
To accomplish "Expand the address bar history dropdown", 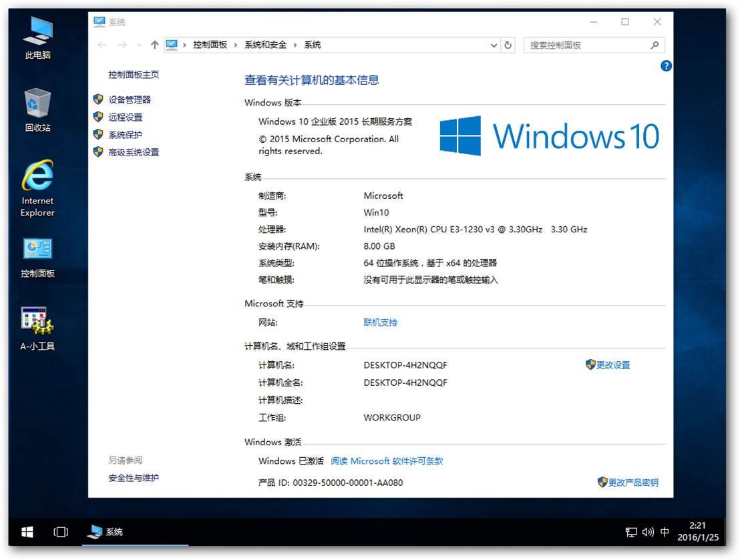I will (494, 45).
